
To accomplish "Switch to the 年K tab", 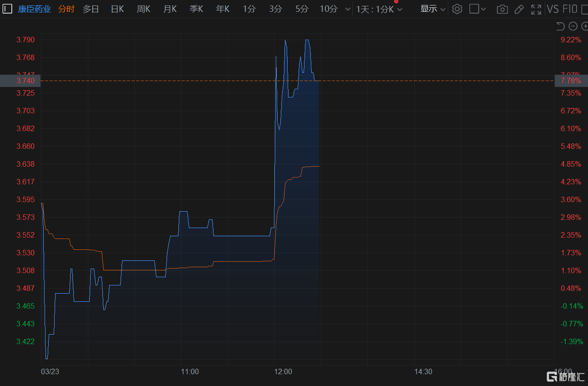I will coord(223,9).
